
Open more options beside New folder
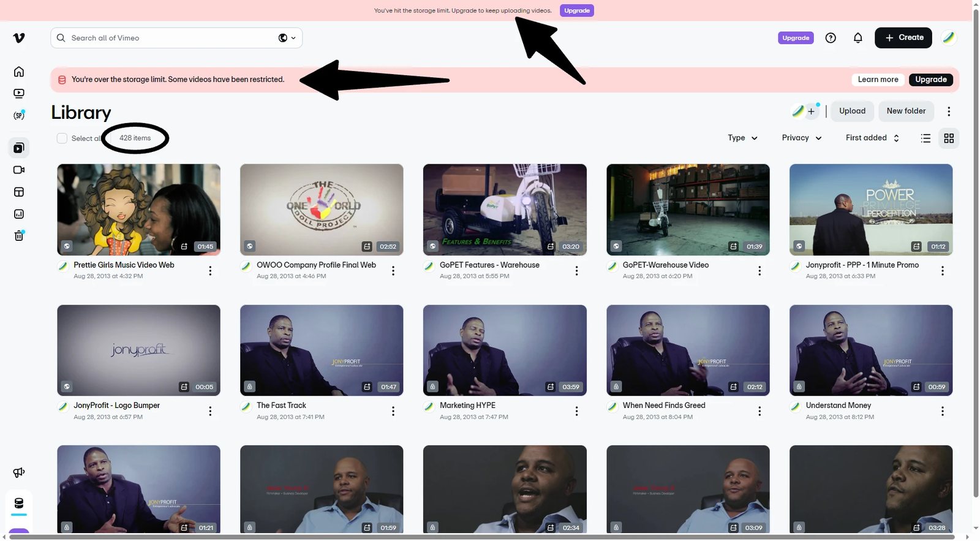click(x=949, y=112)
